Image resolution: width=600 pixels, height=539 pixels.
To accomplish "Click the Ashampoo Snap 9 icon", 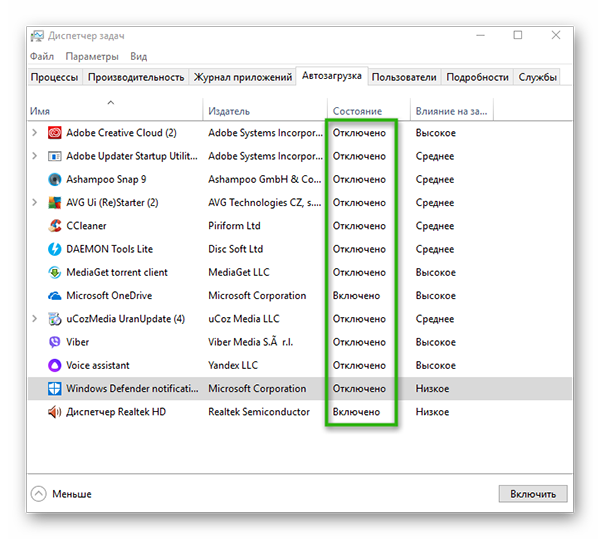I will (55, 179).
